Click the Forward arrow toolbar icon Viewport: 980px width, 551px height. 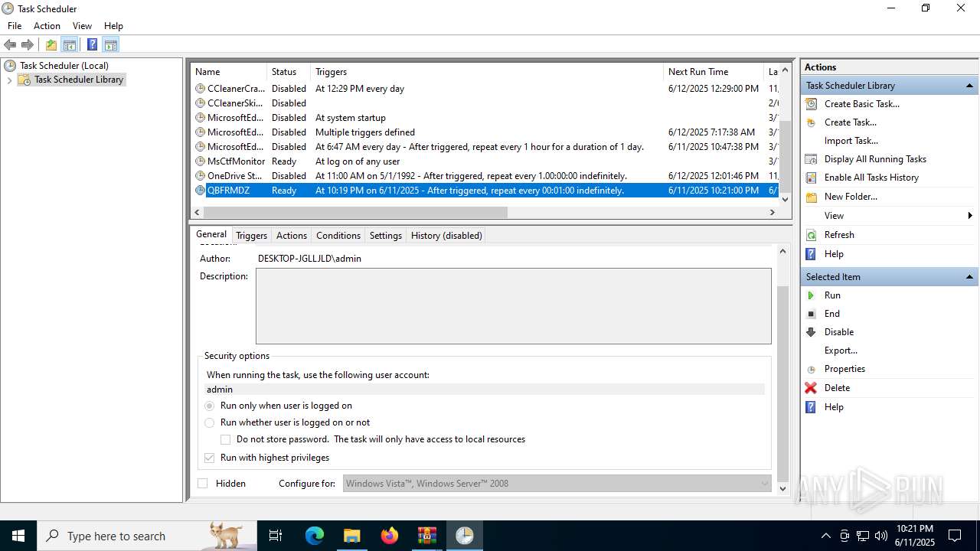(28, 45)
